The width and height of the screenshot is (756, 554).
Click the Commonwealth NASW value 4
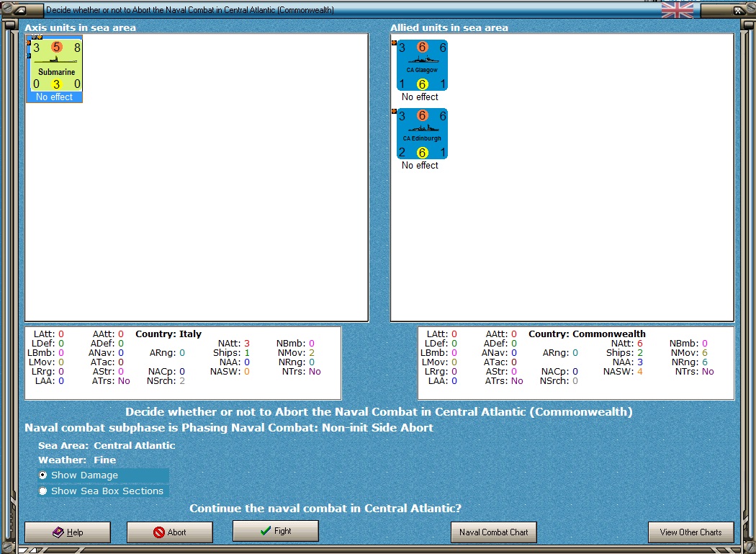(640, 372)
